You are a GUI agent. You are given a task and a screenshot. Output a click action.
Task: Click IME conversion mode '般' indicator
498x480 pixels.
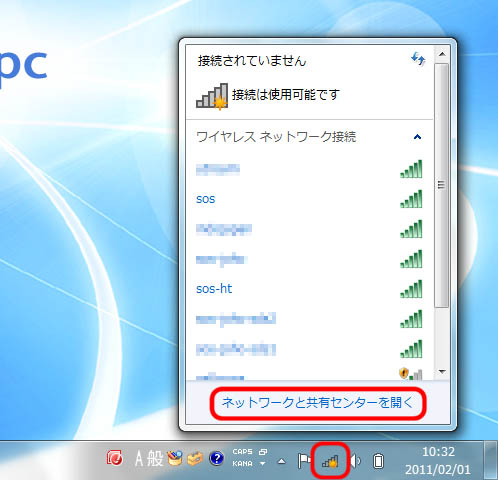(155, 458)
